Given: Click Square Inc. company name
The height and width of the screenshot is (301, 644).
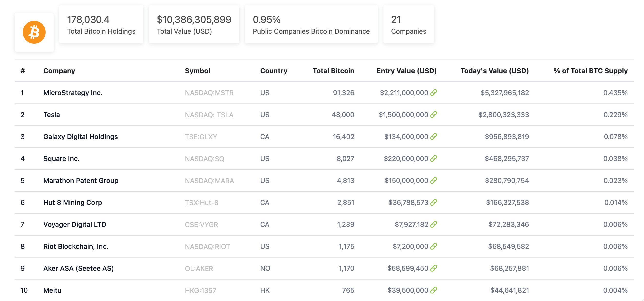Looking at the screenshot, I should [x=61, y=159].
